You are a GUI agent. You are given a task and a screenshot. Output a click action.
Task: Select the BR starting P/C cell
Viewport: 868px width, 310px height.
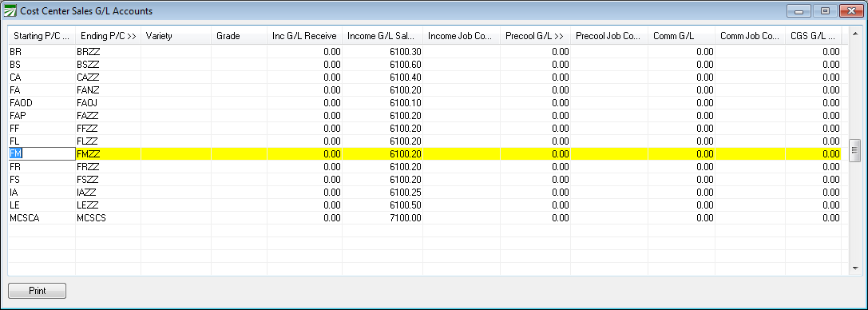click(42, 51)
